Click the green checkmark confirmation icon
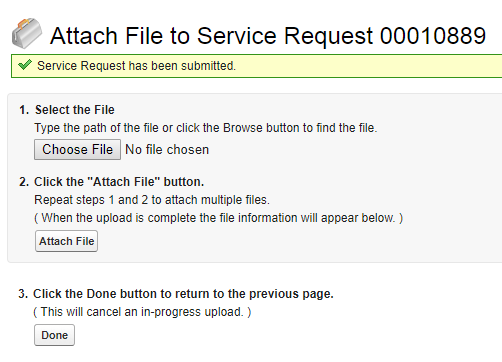This screenshot has width=502, height=362. tap(25, 65)
